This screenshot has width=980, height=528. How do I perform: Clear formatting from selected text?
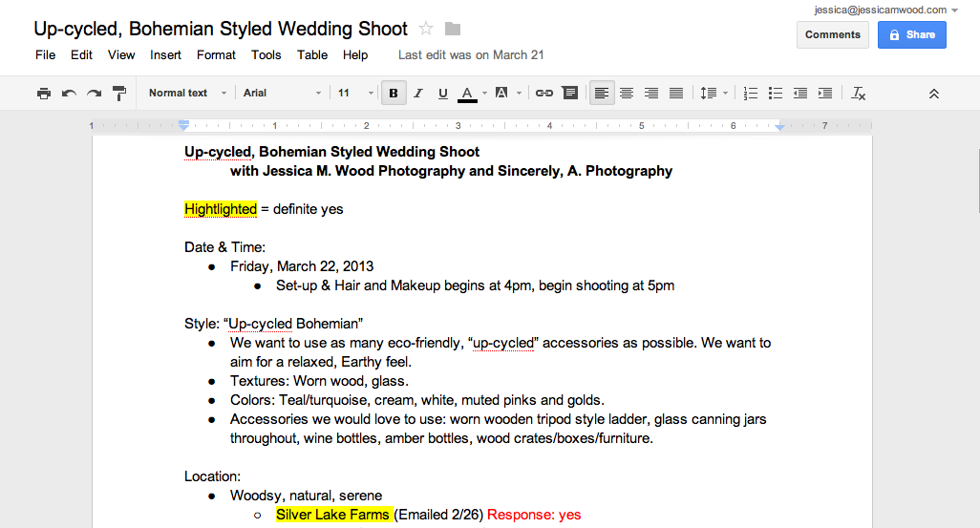858,94
